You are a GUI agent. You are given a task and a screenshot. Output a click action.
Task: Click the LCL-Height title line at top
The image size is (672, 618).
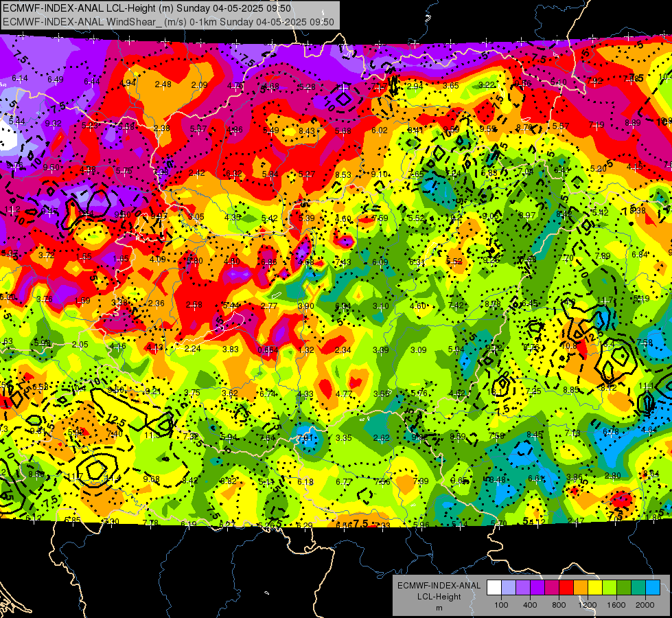[x=147, y=8]
